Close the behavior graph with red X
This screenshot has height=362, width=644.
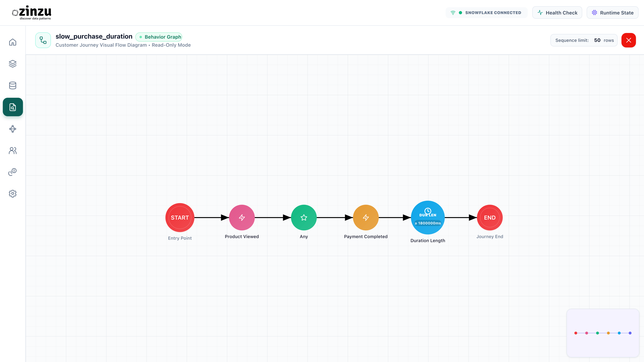tap(629, 40)
